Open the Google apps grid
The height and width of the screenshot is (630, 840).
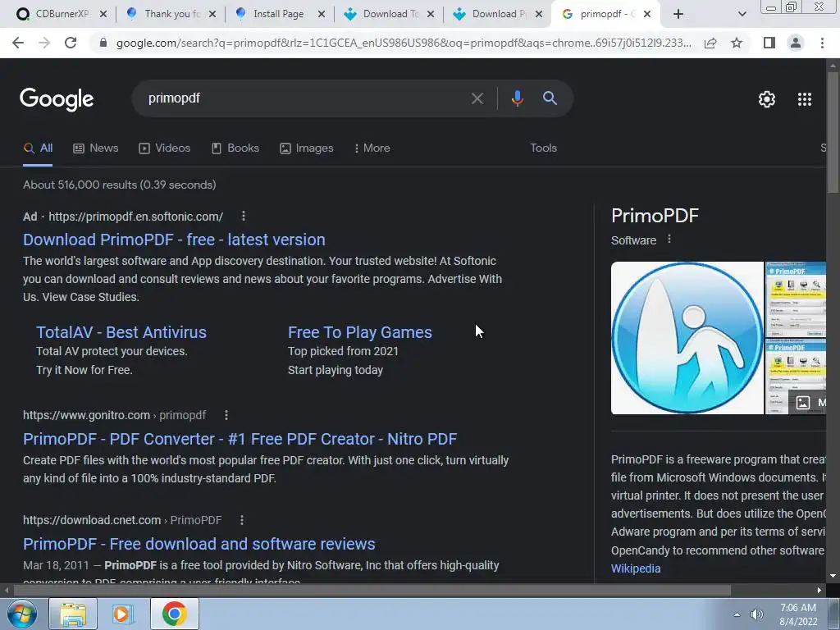pyautogui.click(x=805, y=99)
